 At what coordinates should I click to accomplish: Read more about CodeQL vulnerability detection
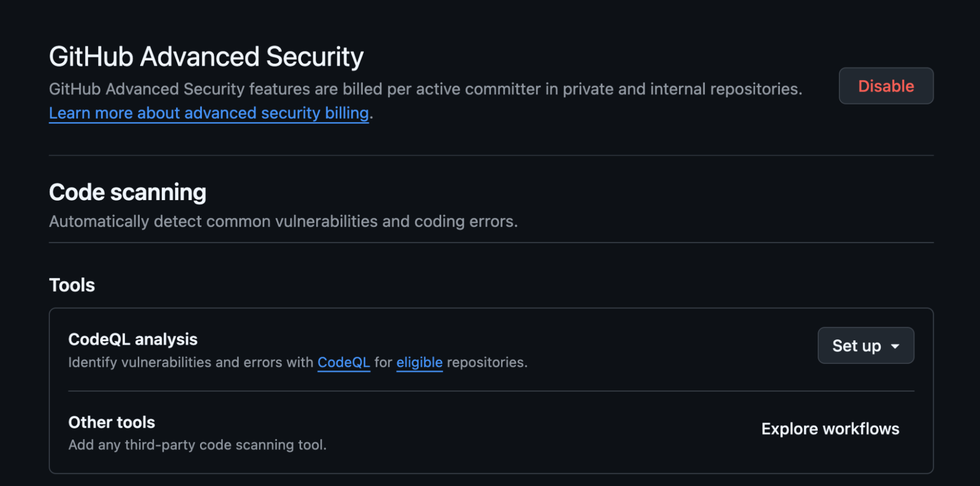[343, 362]
